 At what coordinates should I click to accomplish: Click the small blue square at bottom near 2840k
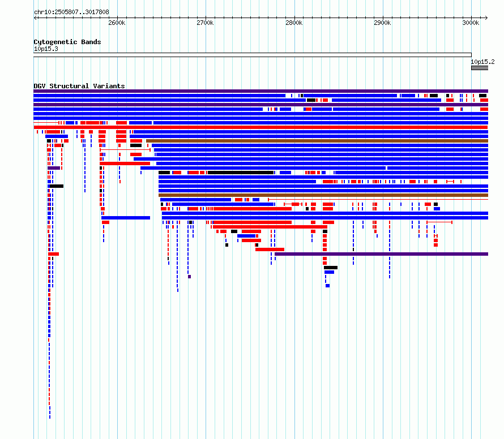pyautogui.click(x=327, y=286)
